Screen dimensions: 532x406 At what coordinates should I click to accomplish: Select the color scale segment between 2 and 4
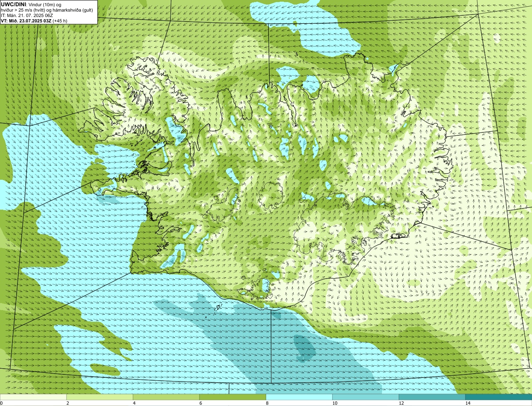(x=100, y=397)
